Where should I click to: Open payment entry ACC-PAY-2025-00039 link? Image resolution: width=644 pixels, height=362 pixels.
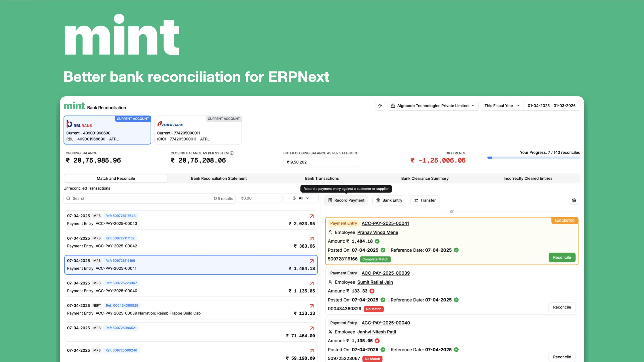tap(386, 273)
